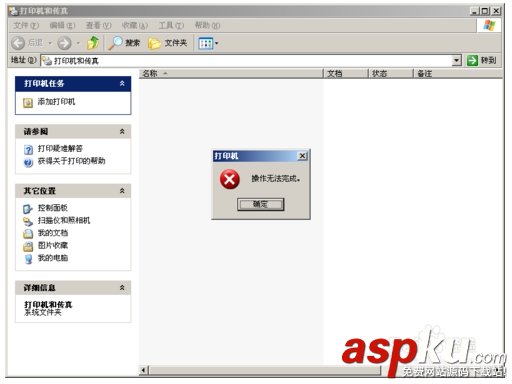Collapse the 请参阅 panel
This screenshot has height=384, width=512.
point(122,131)
